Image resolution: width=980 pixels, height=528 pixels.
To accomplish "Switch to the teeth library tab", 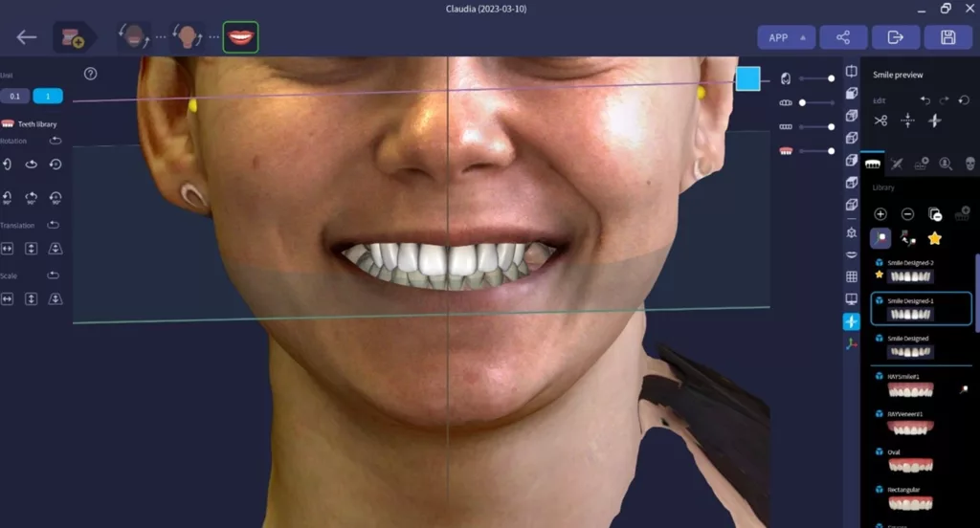I will tap(873, 164).
